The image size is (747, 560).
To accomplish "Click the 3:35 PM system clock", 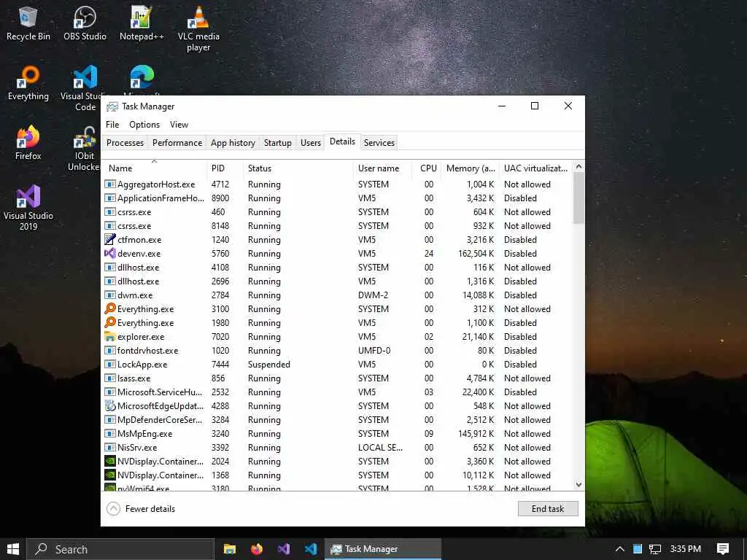I will 686,549.
